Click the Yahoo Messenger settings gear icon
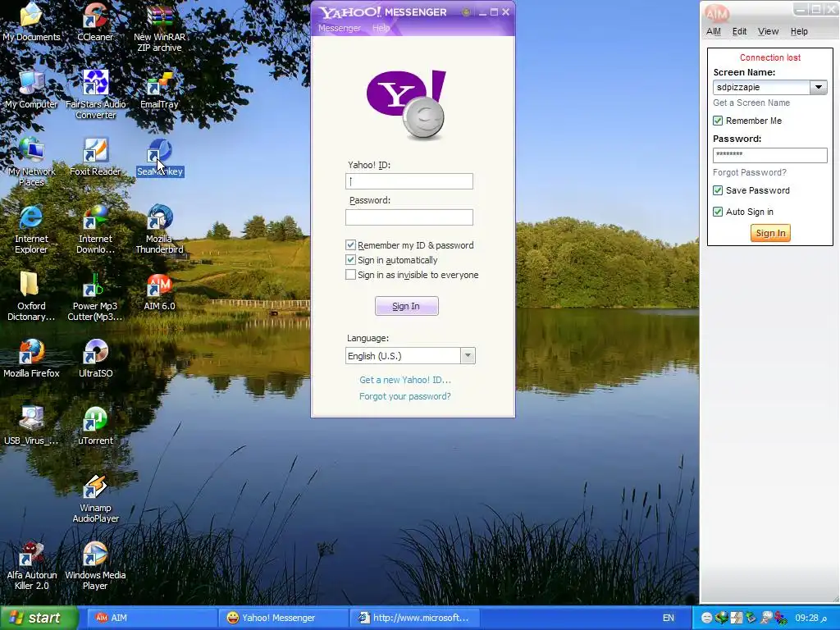The height and width of the screenshot is (630, 840). point(466,11)
